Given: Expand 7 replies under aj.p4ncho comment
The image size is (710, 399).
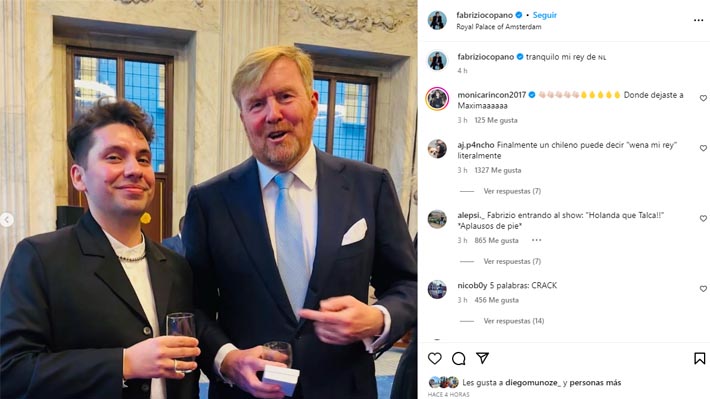Looking at the screenshot, I should 512,191.
